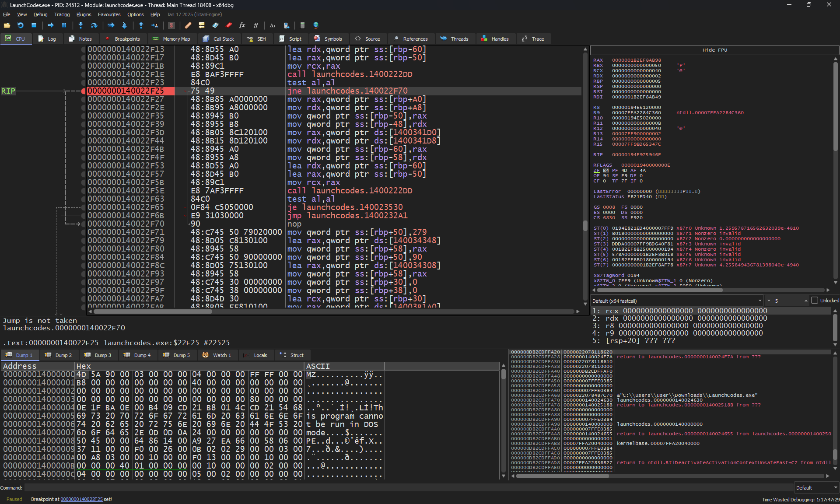The height and width of the screenshot is (504, 840).
Task: Switch to the Threads tab
Action: click(x=455, y=39)
